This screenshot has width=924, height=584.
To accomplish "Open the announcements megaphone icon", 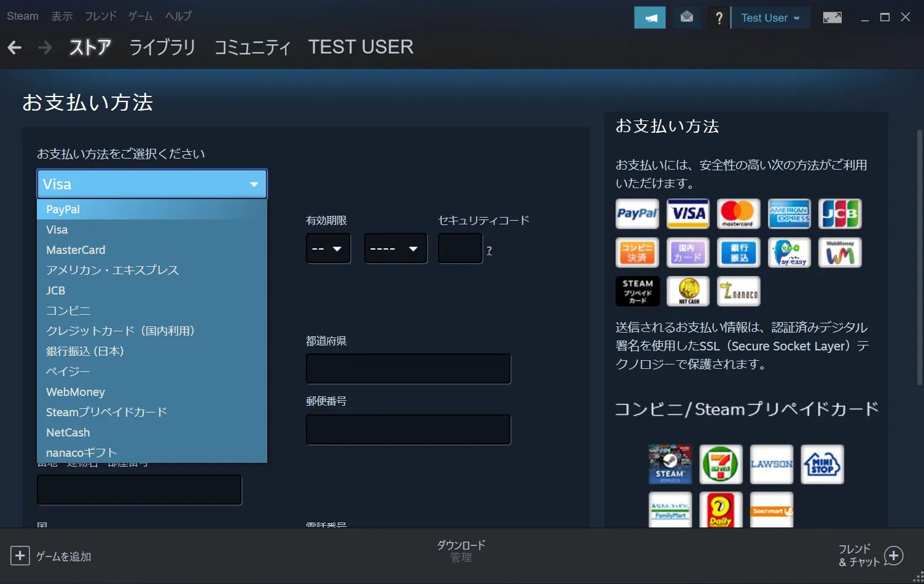I will pyautogui.click(x=650, y=18).
